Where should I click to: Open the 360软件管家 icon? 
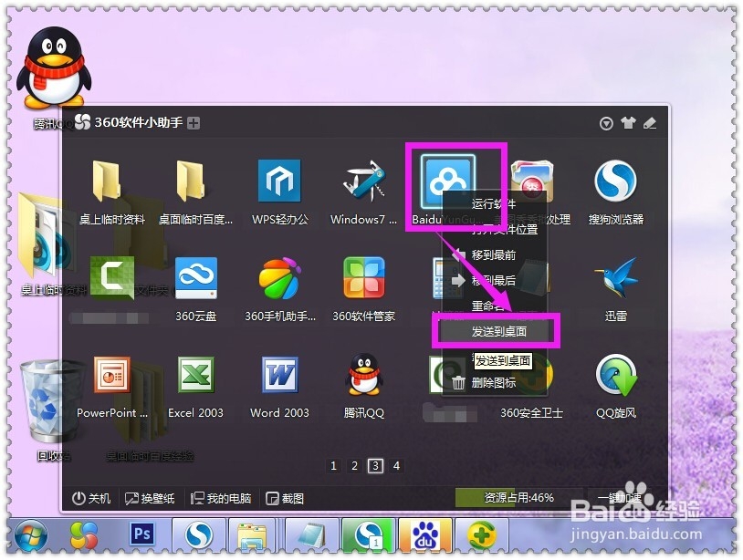pyautogui.click(x=364, y=278)
